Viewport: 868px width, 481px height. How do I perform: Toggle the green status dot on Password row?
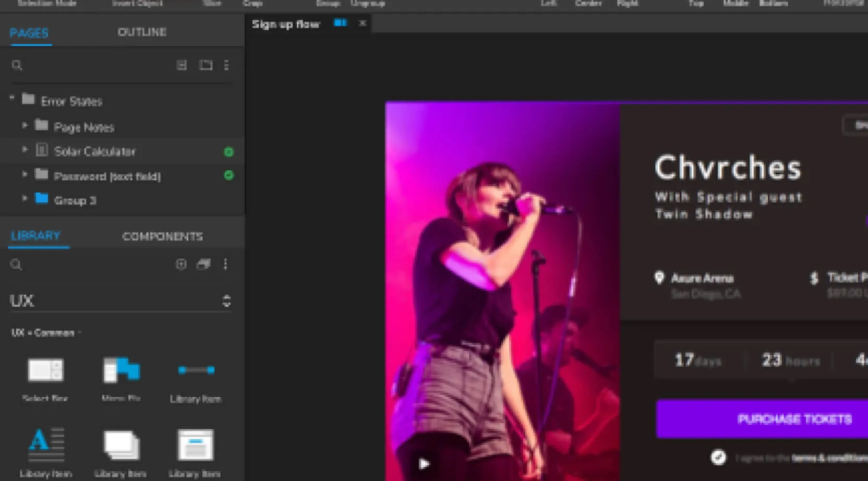click(228, 175)
